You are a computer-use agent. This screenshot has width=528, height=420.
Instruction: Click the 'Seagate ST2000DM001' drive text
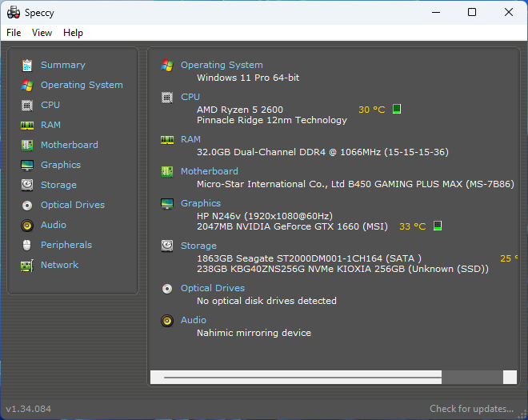pyautogui.click(x=309, y=258)
